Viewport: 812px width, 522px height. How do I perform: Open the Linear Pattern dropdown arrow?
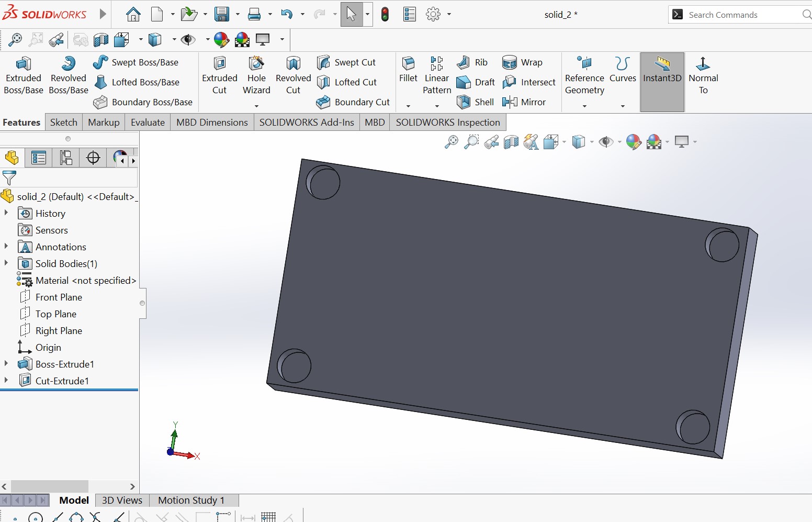(x=437, y=106)
